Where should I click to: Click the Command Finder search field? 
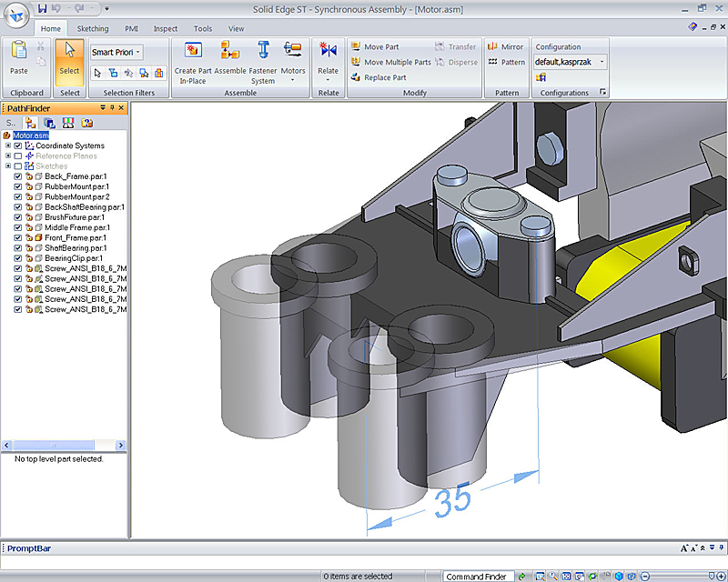click(476, 577)
